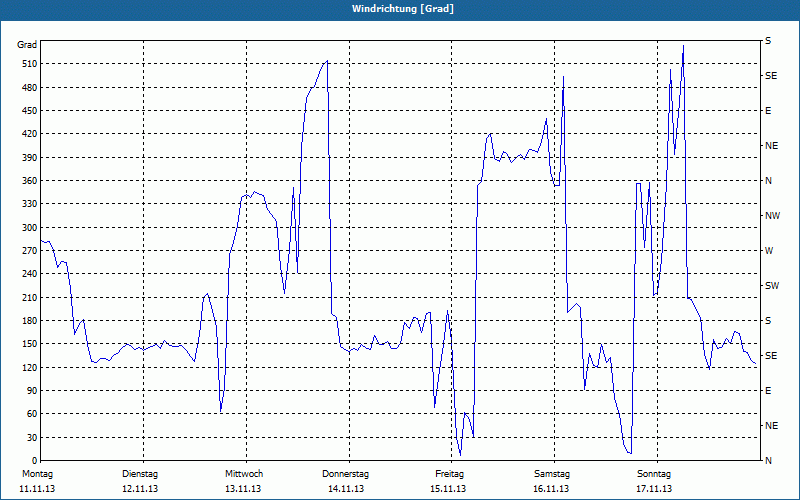Select the 60 y-axis value

(x=32, y=414)
